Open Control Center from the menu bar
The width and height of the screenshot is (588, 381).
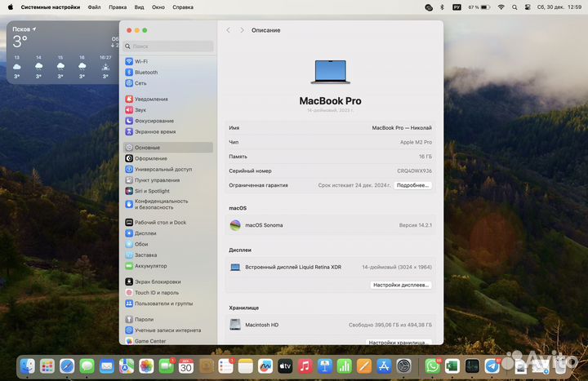click(x=528, y=7)
